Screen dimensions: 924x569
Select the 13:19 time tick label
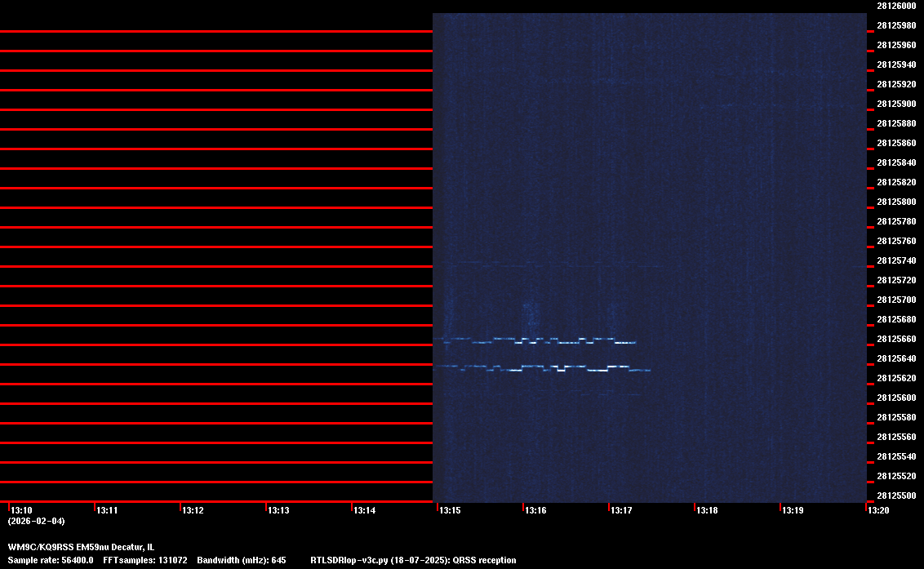[793, 510]
